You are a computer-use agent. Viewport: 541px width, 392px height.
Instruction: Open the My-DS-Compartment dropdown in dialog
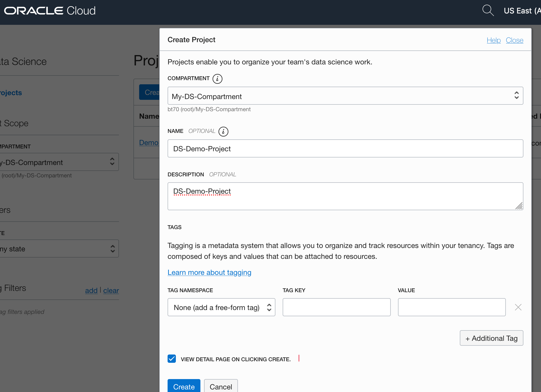pyautogui.click(x=345, y=96)
